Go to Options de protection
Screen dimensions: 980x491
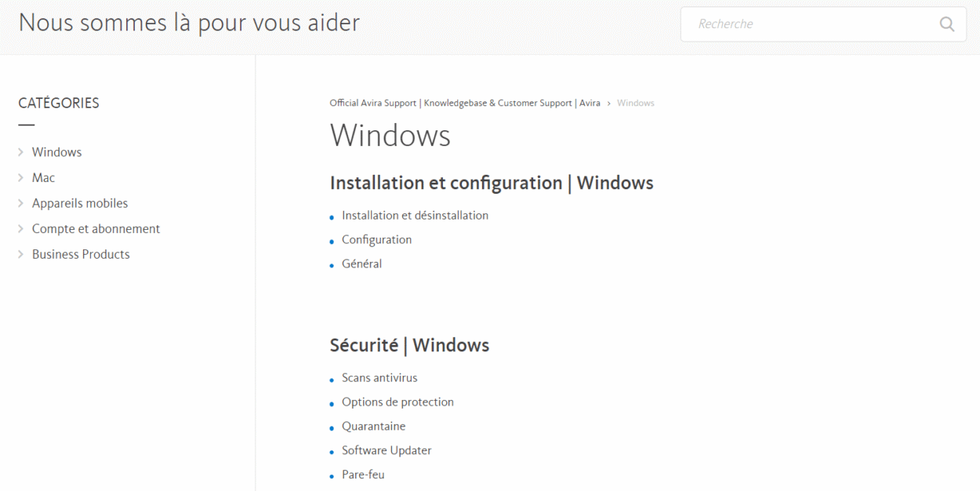[x=397, y=402]
